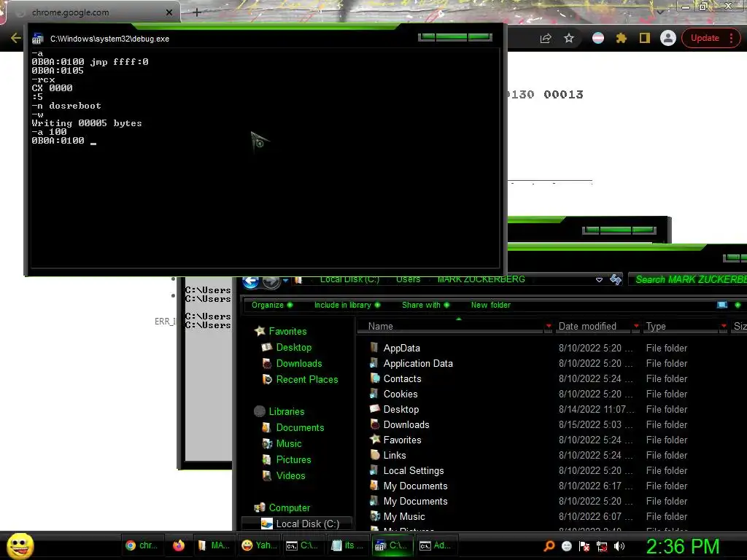Select Desktop under Favorites

point(293,347)
